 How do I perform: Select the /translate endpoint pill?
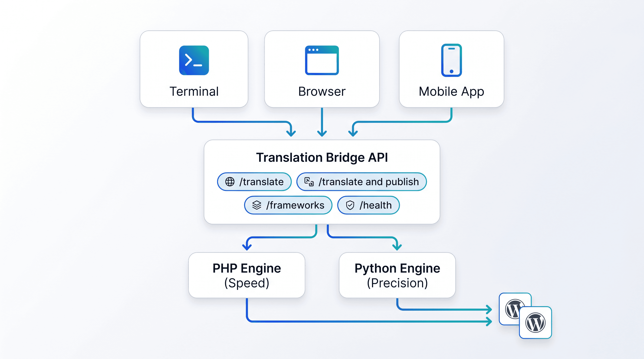(254, 182)
